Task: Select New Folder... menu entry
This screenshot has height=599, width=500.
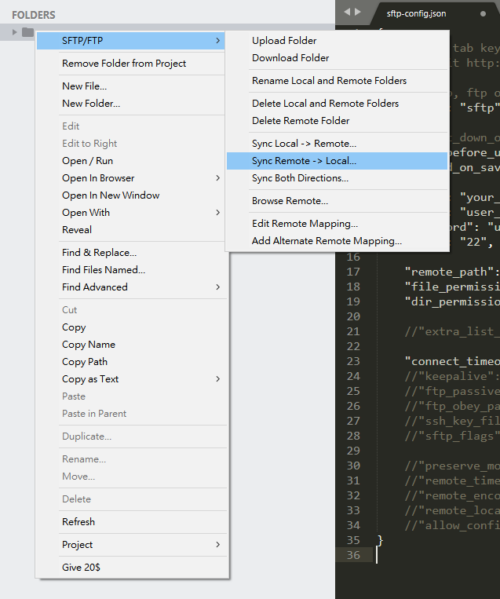Action: (x=131, y=104)
